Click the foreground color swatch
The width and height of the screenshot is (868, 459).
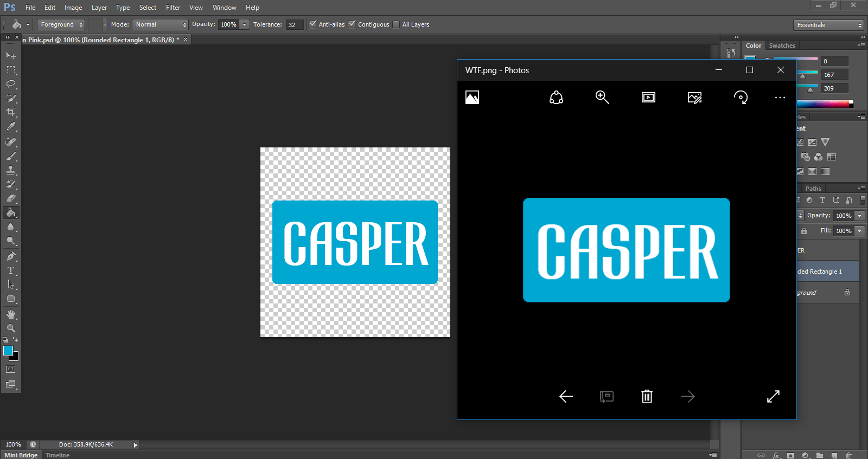pos(8,351)
